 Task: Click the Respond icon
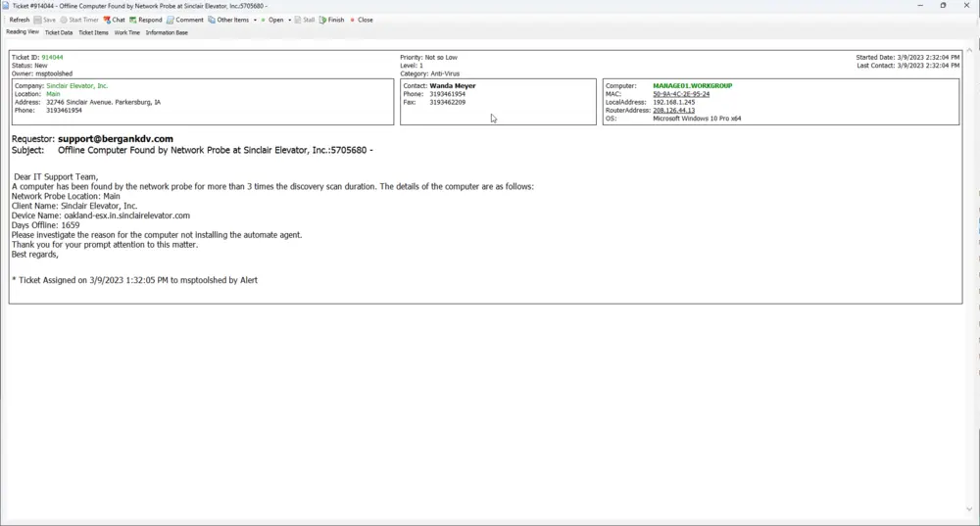133,20
